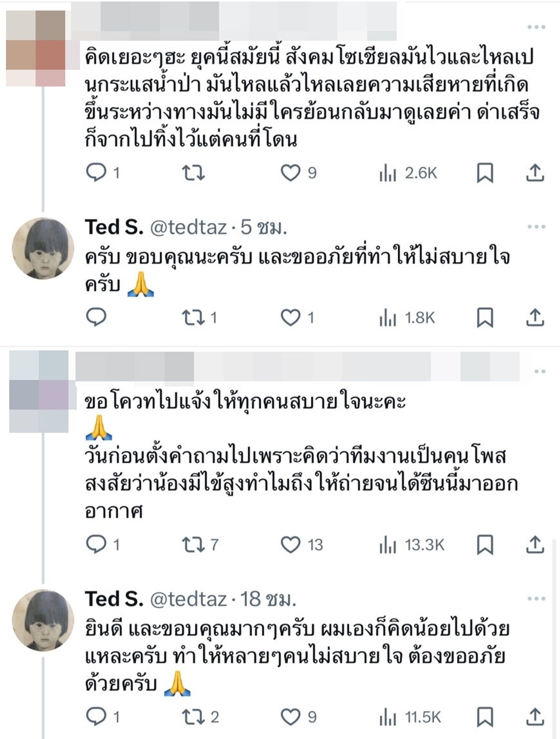Screen dimensions: 560x739
Task: Like Ted S. tweet with 1.8K views
Action: (290, 318)
